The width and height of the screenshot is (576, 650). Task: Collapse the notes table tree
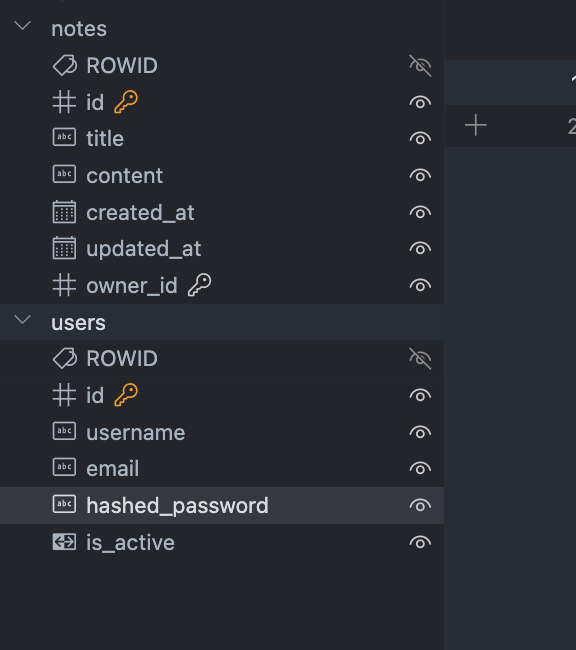click(22, 26)
